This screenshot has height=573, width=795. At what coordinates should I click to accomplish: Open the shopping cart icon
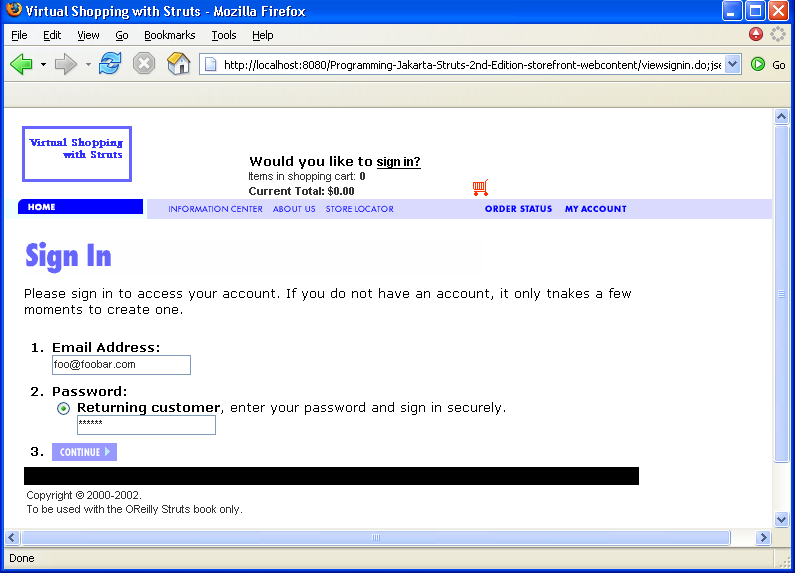coord(480,187)
